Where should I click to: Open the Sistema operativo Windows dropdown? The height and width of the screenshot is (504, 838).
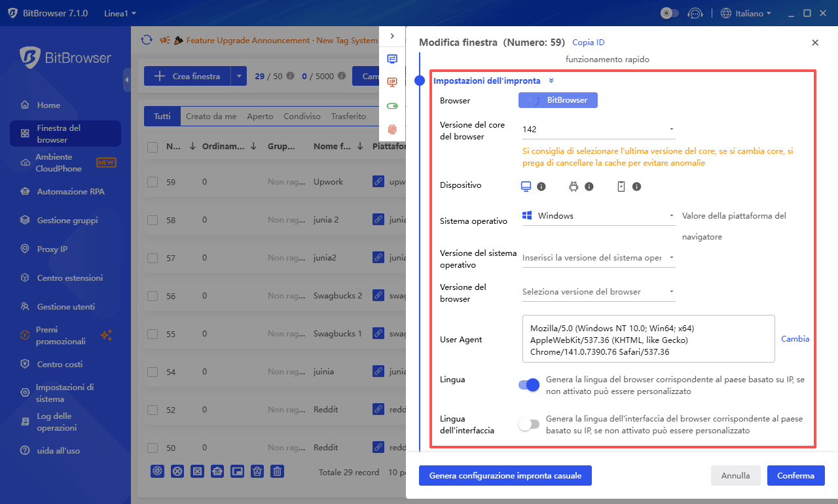598,216
